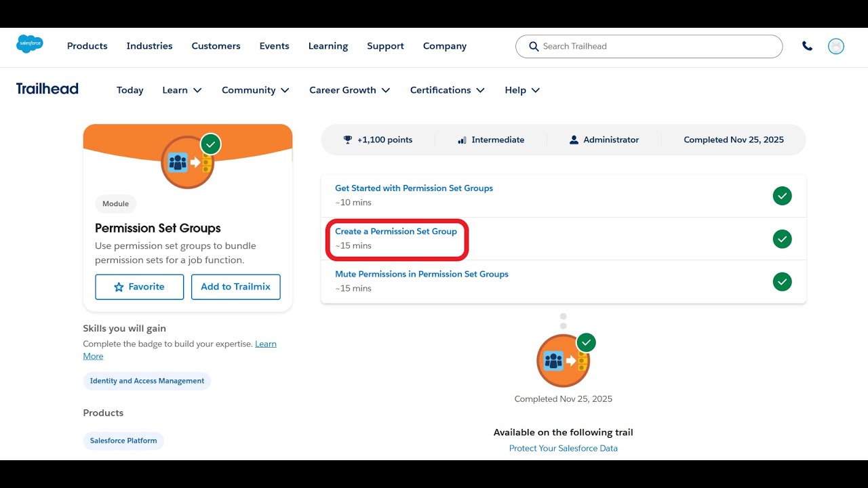This screenshot has width=868, height=488.
Task: Click the Completed Nov 25, 2025 header text
Action: pyautogui.click(x=734, y=140)
